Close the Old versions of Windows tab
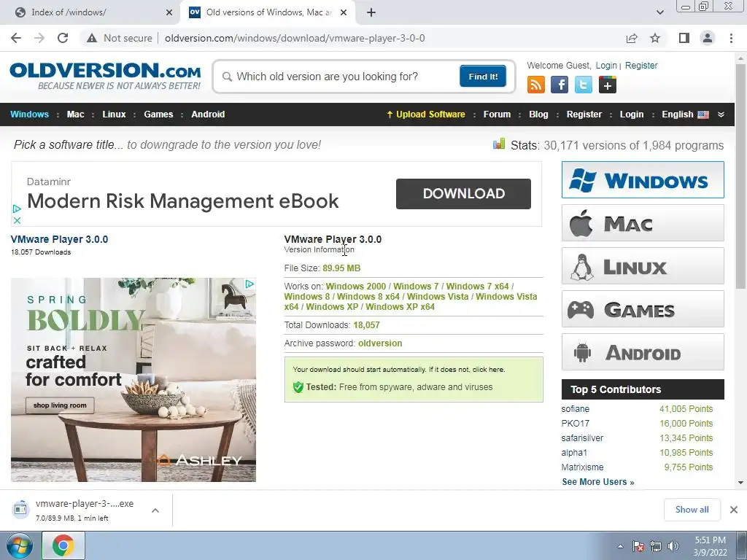747x560 pixels. pos(344,12)
